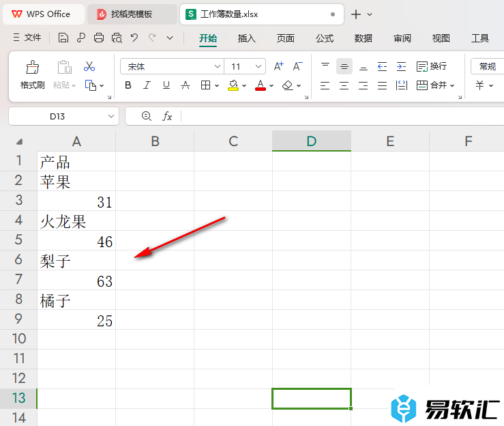Open border style dropdown arrow
This screenshot has height=426, width=504.
click(217, 85)
